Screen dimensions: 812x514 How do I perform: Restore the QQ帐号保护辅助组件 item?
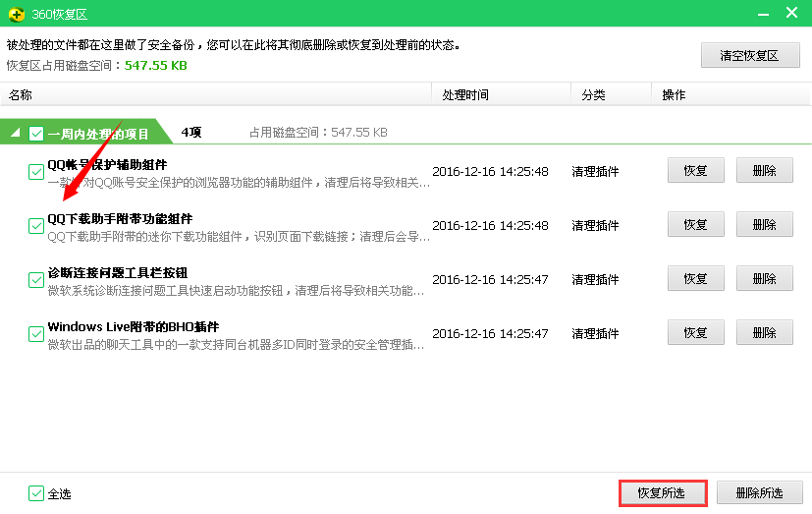coord(695,170)
